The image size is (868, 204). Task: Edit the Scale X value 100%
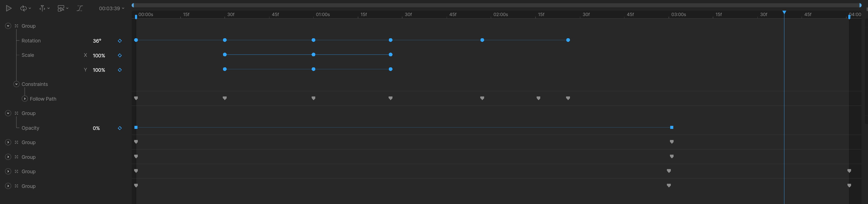[x=99, y=55]
